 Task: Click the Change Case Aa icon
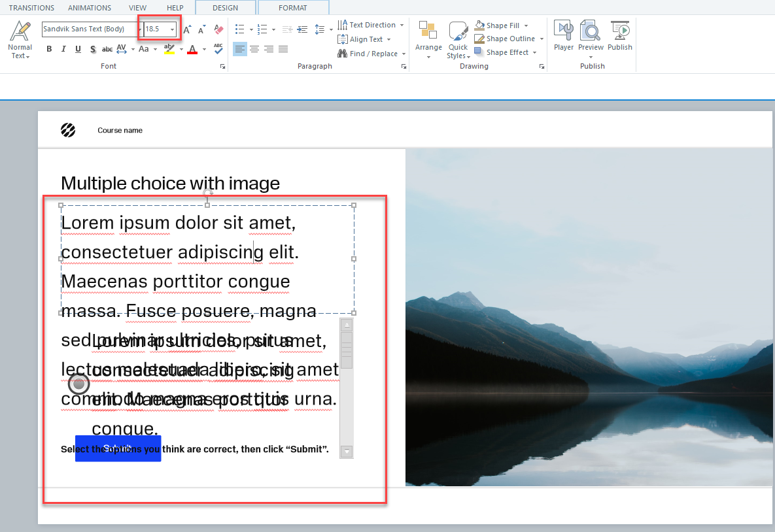pyautogui.click(x=144, y=49)
